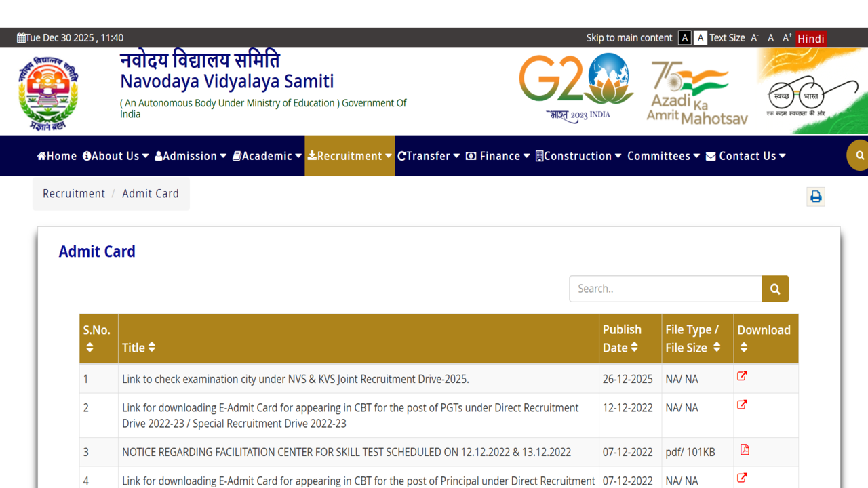Open the round site search icon in navbar

point(859,155)
